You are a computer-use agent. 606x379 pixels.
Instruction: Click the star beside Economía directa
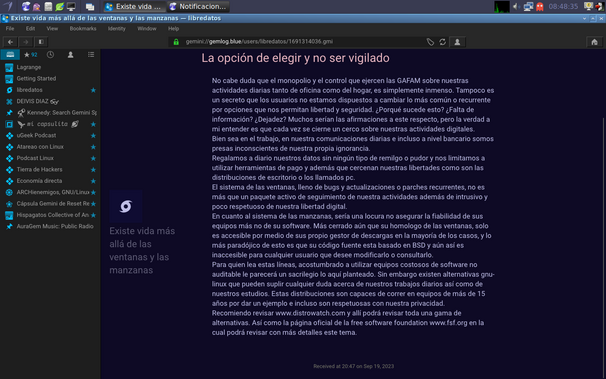[x=93, y=181]
